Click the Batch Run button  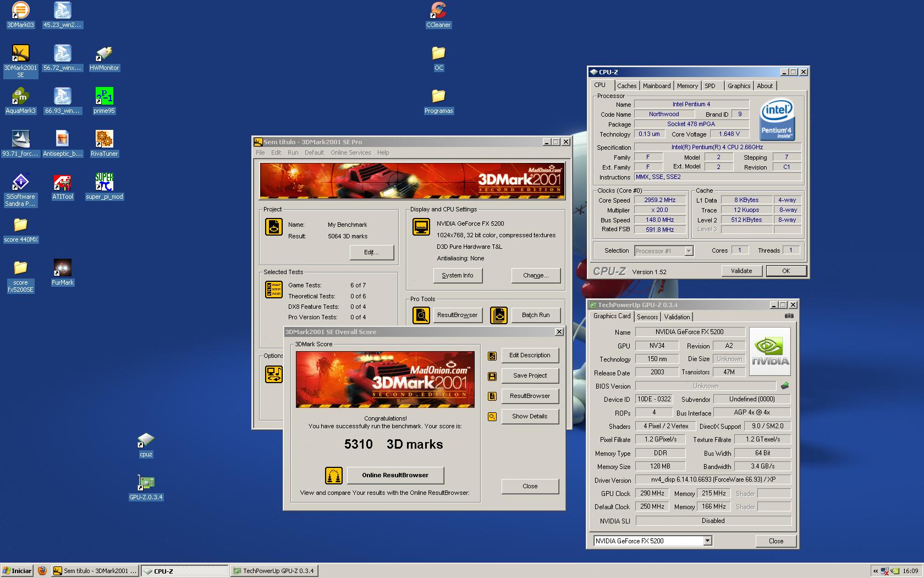click(536, 315)
